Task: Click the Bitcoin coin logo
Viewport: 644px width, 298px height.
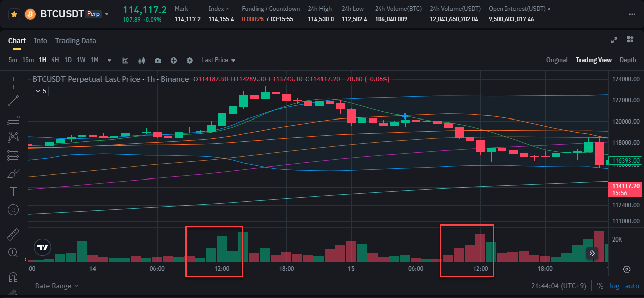Action: pos(30,14)
